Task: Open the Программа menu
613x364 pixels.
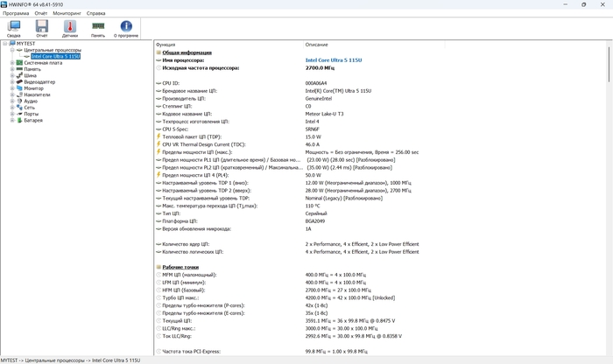Action: pos(15,14)
